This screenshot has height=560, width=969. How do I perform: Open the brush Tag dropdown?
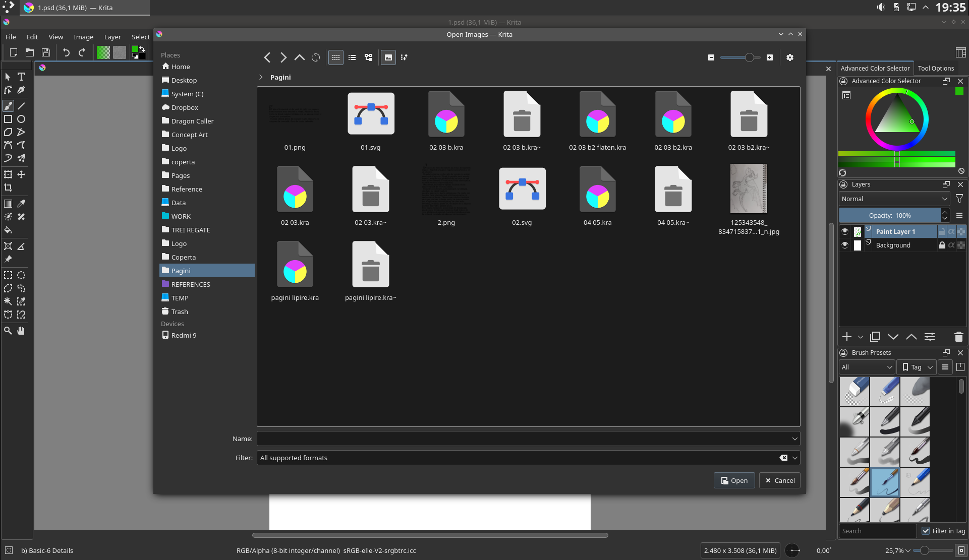point(918,367)
